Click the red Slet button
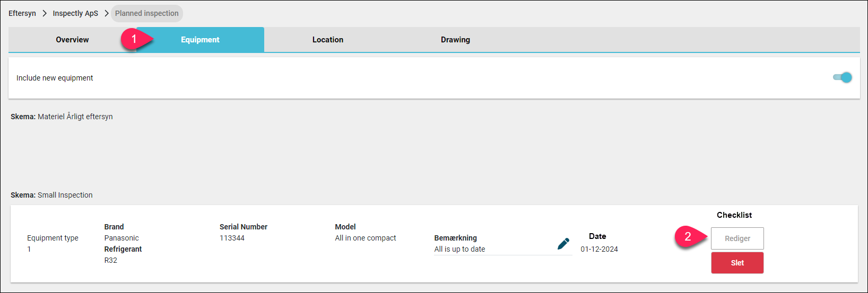Screen dimensions: 868x293 click(x=737, y=263)
